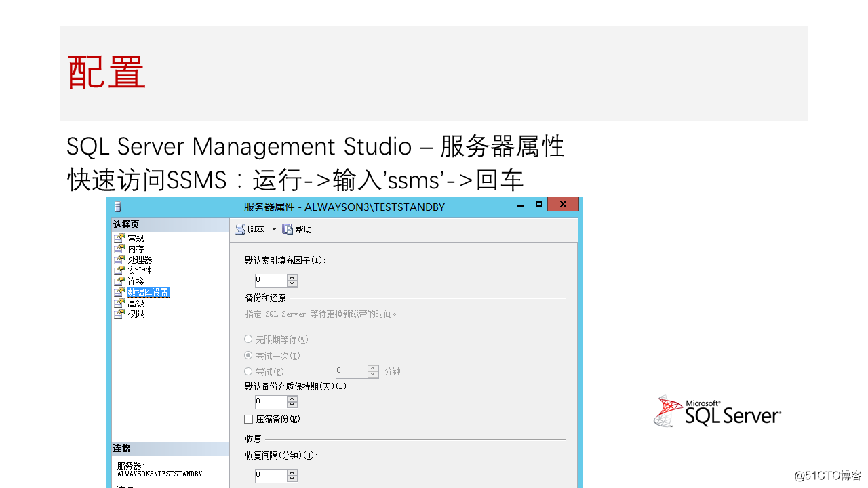
Task: Decrease the 尝试 minutes value
Action: coord(373,374)
